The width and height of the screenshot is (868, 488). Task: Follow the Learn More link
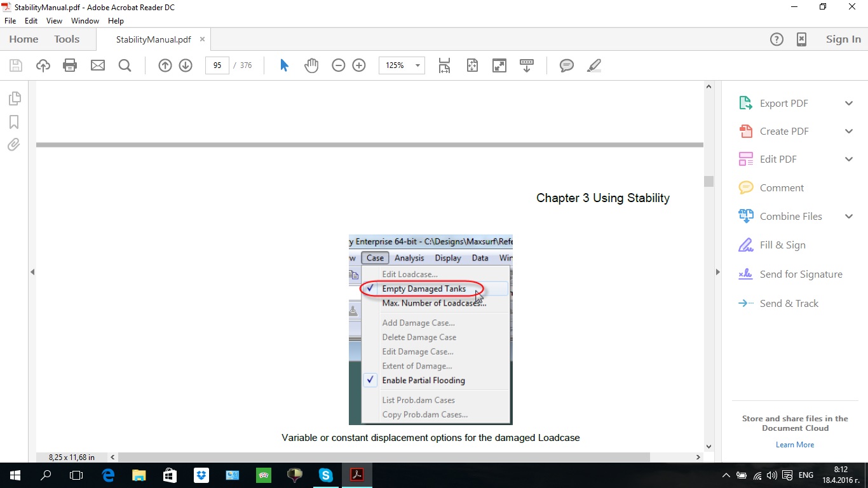click(794, 445)
